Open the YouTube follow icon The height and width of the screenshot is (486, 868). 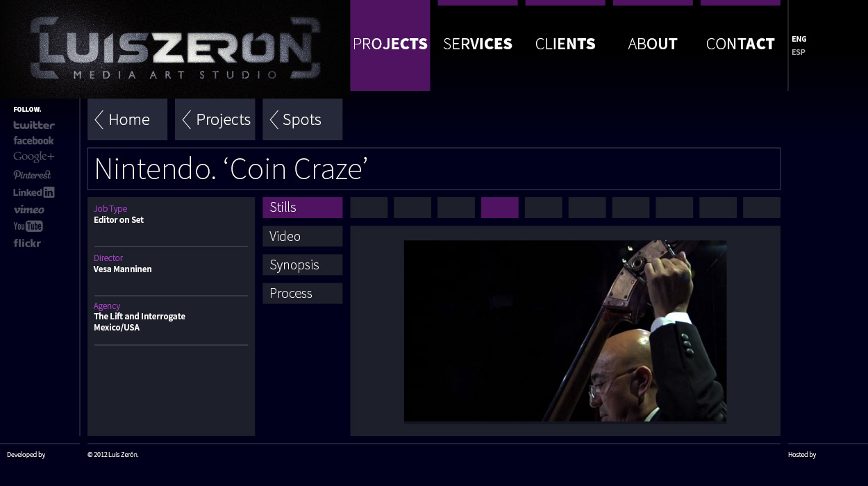pyautogui.click(x=28, y=226)
